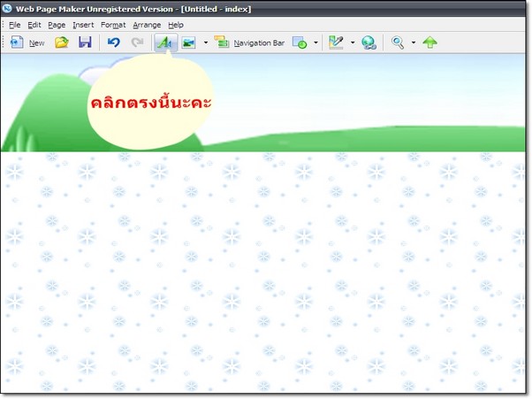Click the magnifier preview icon

pyautogui.click(x=398, y=42)
